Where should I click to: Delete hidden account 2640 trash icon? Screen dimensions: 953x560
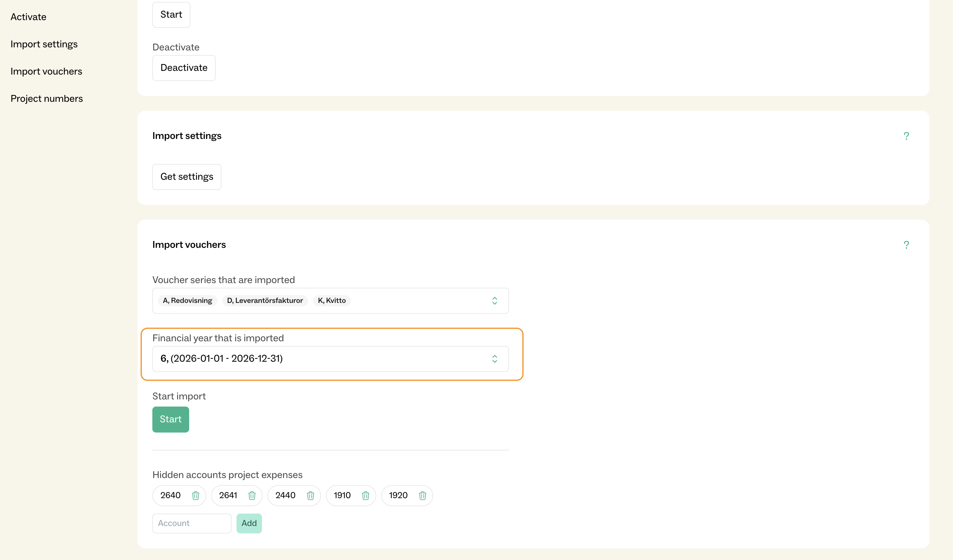(x=195, y=495)
